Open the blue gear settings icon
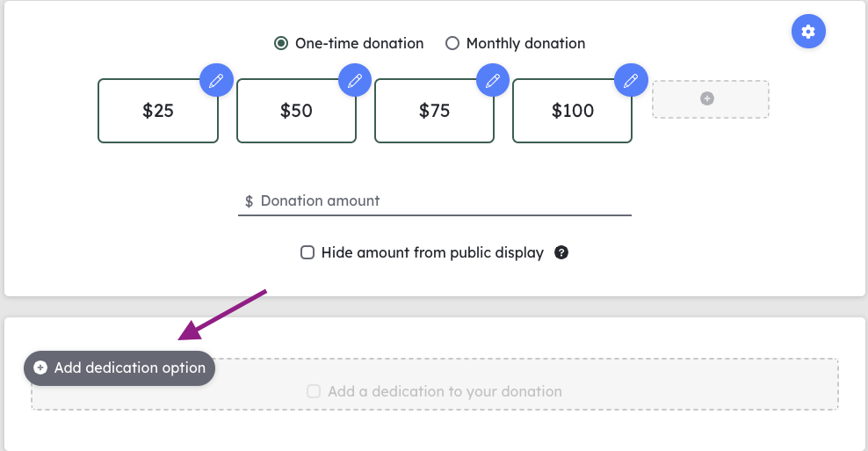The height and width of the screenshot is (451, 868). pos(808,32)
